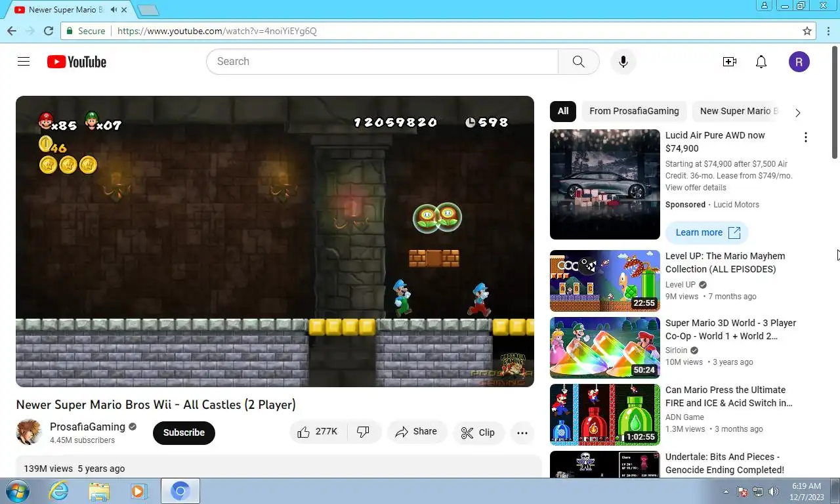
Task: Click ADN Game channel name
Action: 684,417
